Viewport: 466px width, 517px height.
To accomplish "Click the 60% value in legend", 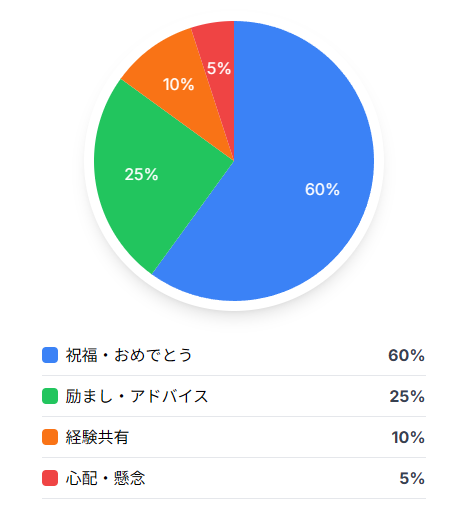I will pos(406,355).
